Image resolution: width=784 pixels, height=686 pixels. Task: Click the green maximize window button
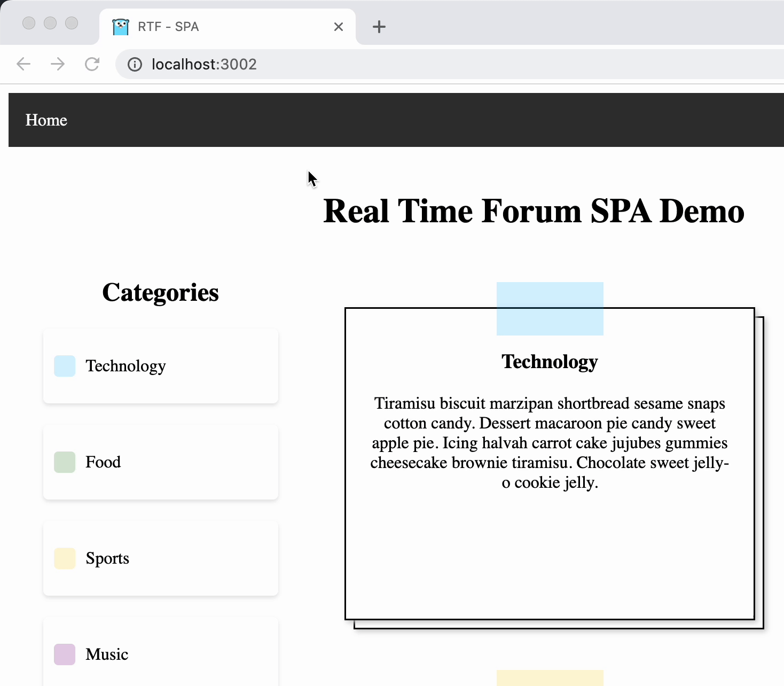pos(72,23)
